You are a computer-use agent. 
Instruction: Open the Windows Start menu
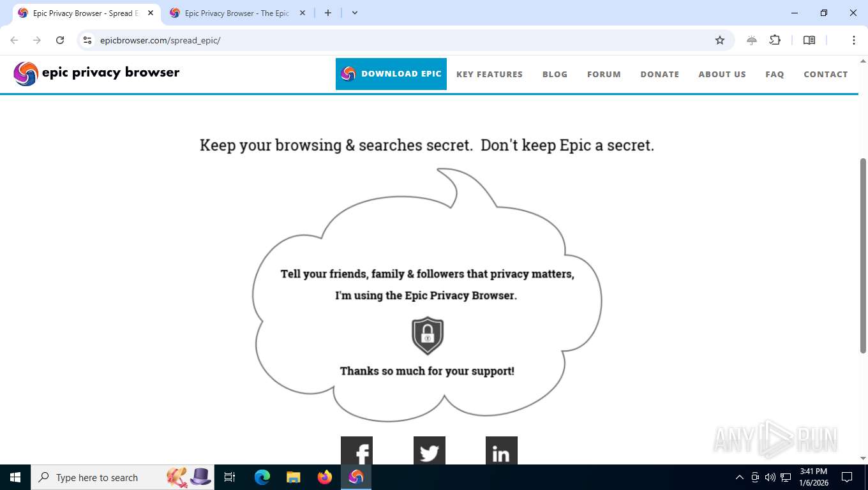point(15,477)
